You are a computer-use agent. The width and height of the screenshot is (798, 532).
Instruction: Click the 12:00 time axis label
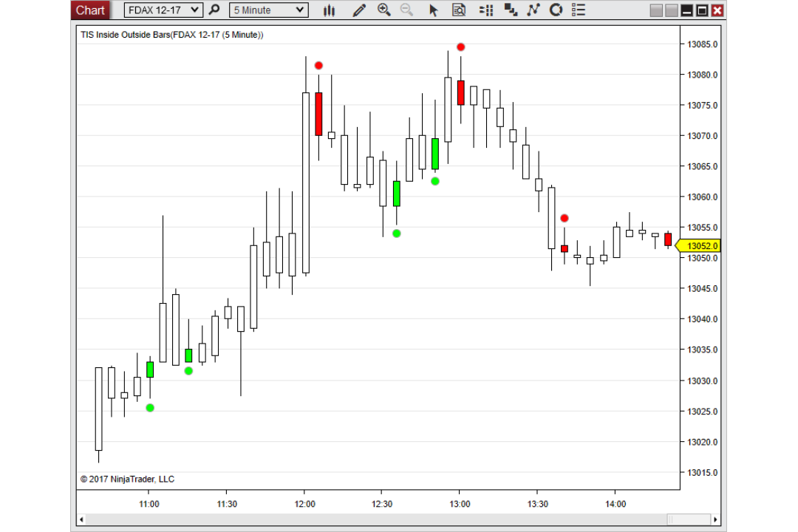[304, 504]
